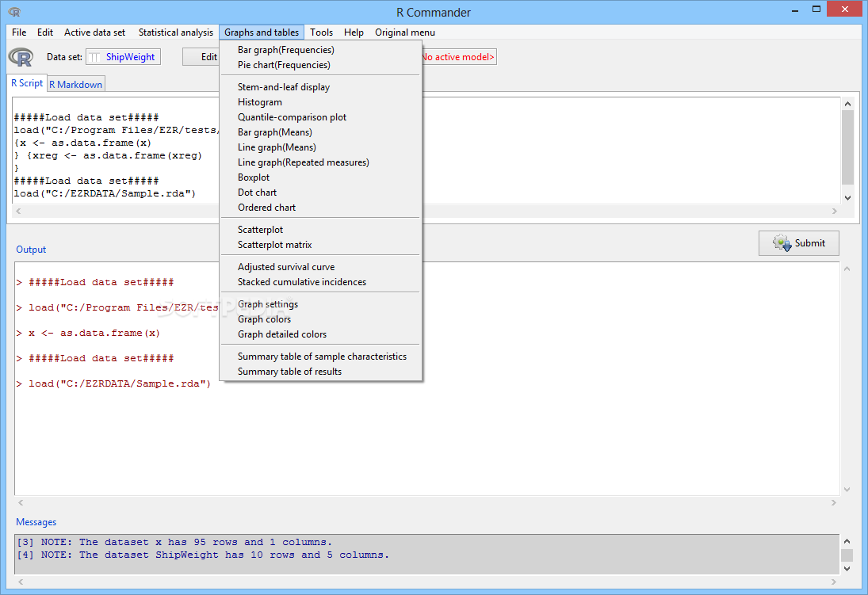
Task: Click script pane scroll left arrow
Action: click(19, 211)
